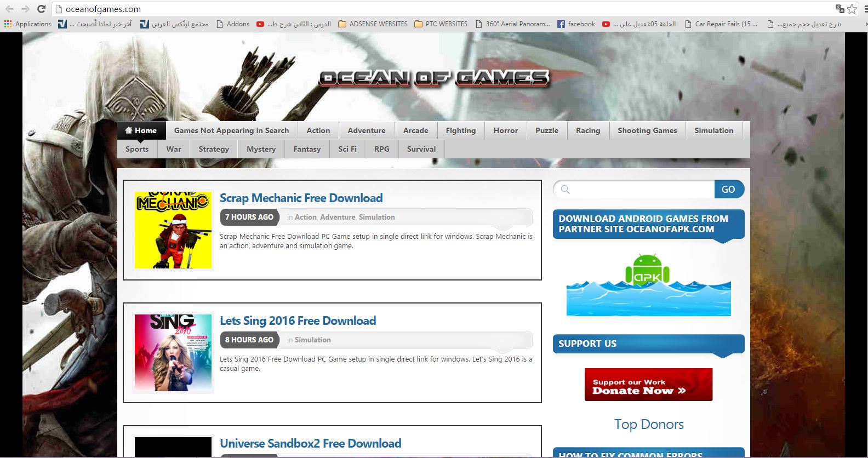Select the War category
Image resolution: width=868 pixels, height=458 pixels.
click(174, 149)
